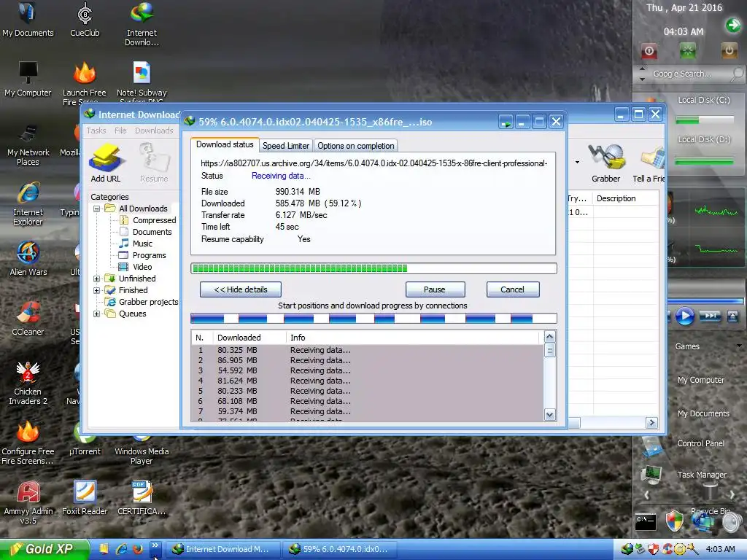Open the Tasks menu in IDM

(x=96, y=131)
